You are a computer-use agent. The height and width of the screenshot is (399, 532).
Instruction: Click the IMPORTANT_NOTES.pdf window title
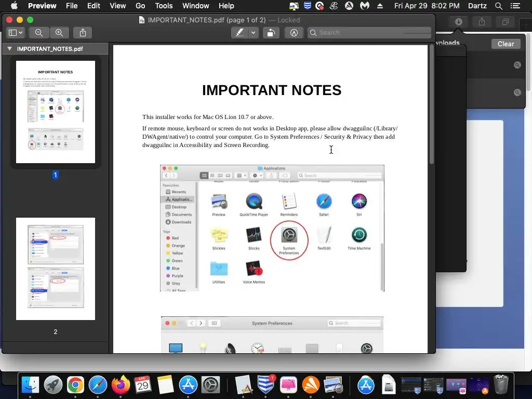207,20
